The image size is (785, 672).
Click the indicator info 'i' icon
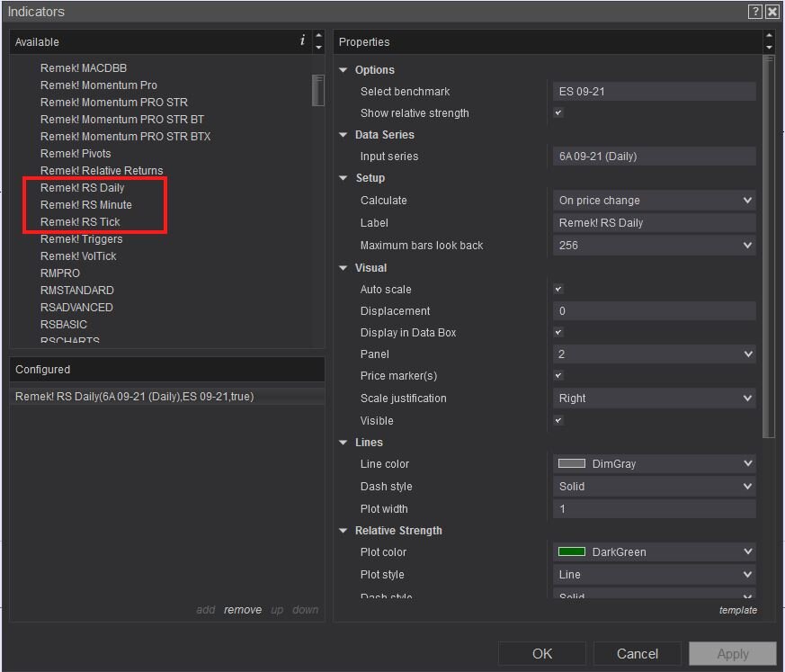[x=302, y=40]
